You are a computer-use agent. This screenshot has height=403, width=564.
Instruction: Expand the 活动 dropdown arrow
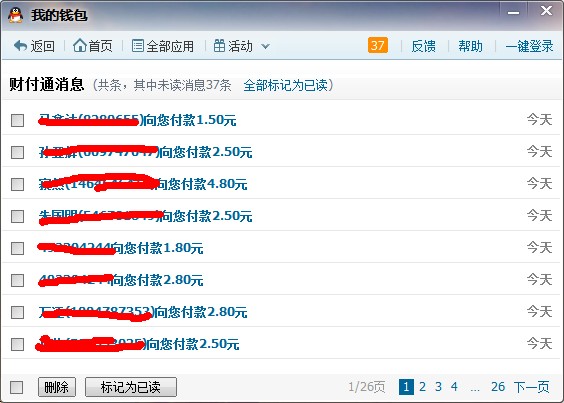[265, 46]
